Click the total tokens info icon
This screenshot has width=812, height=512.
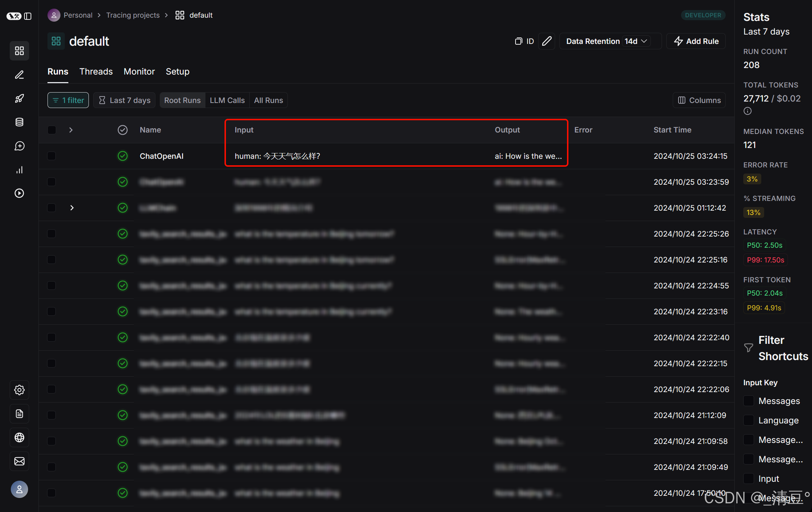pos(748,111)
